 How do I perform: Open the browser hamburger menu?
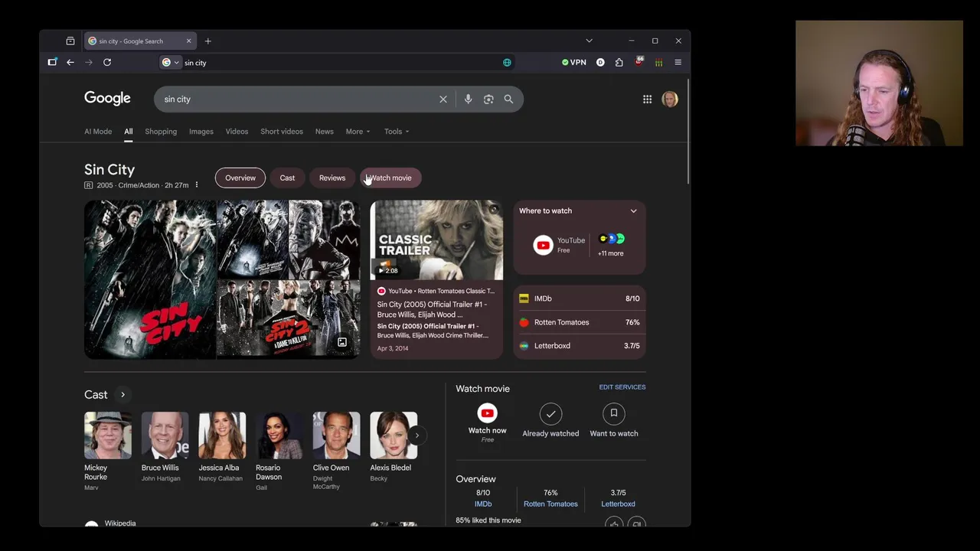pyautogui.click(x=678, y=63)
